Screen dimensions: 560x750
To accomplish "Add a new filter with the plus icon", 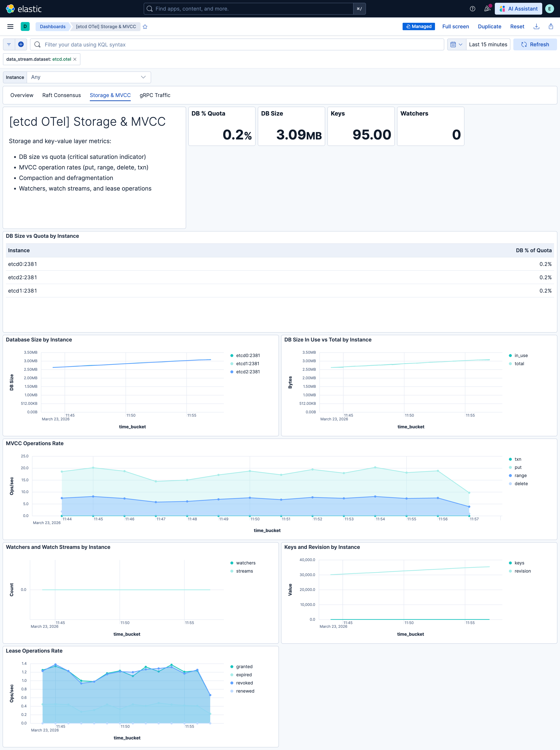I will click(21, 44).
